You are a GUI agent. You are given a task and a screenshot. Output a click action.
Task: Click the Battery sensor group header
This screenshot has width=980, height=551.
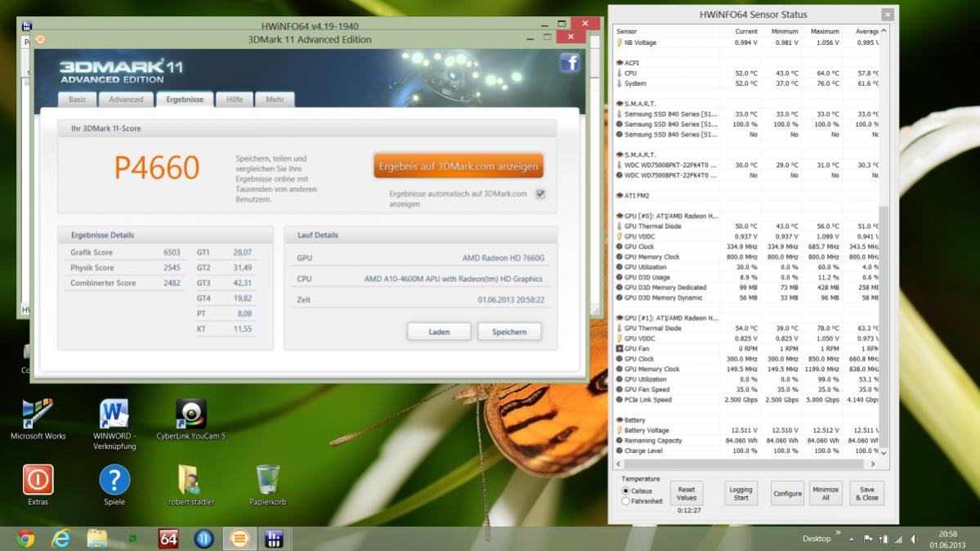(x=631, y=419)
